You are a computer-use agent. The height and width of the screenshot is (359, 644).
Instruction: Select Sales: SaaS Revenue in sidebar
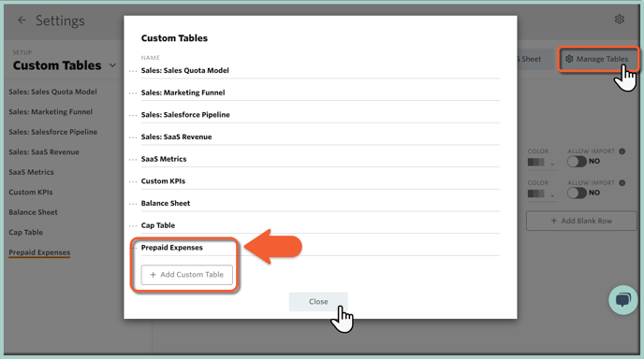click(x=44, y=152)
